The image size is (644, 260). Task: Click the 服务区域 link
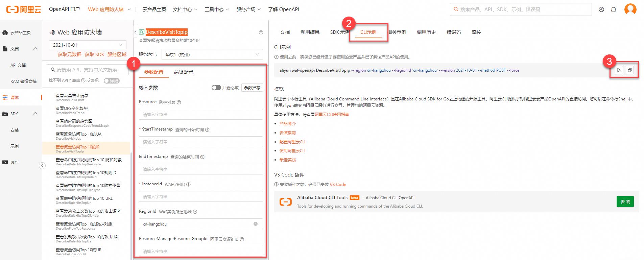click(117, 54)
